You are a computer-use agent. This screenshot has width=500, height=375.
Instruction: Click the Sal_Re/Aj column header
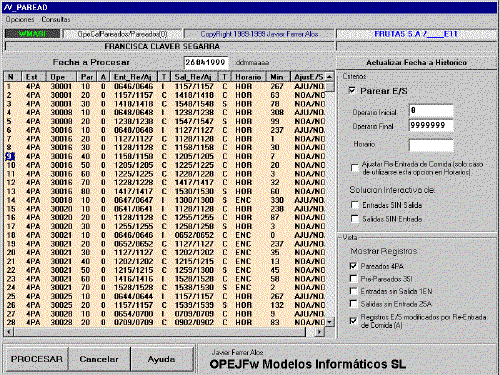click(x=195, y=77)
